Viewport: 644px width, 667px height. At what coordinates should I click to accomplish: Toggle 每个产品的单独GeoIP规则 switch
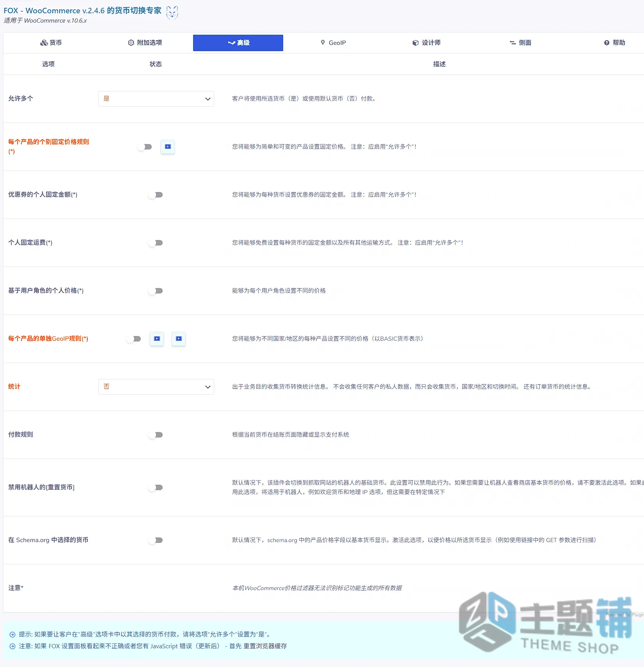point(134,339)
